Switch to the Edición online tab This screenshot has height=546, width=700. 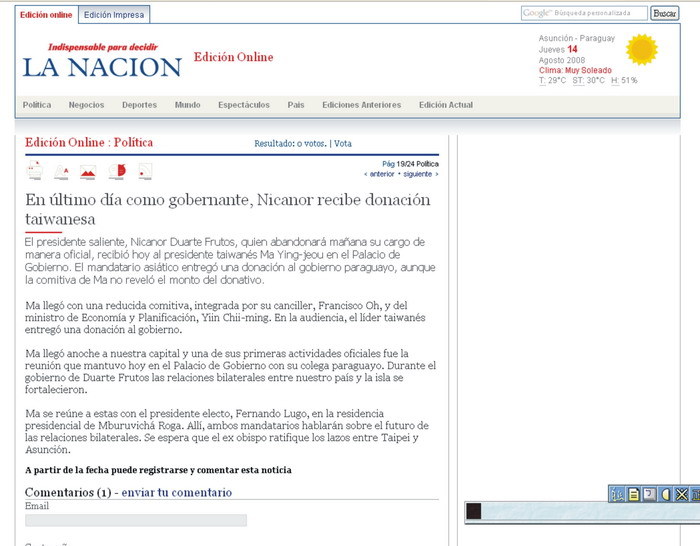(x=46, y=15)
